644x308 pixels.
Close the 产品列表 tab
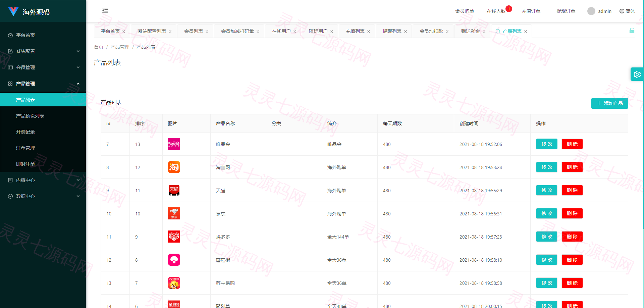point(526,32)
